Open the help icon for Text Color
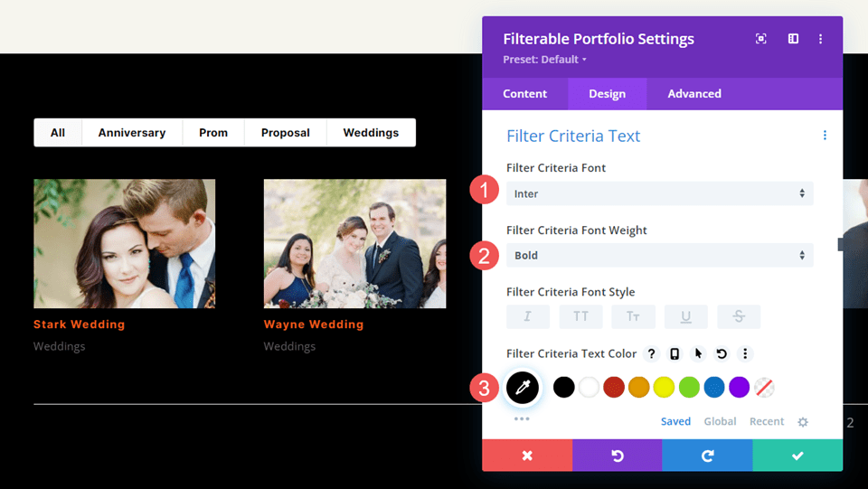 [x=652, y=353]
